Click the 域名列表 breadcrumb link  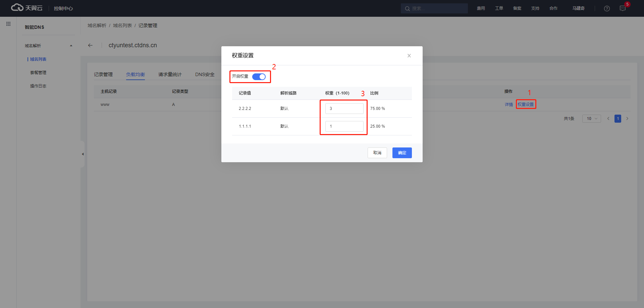point(122,25)
